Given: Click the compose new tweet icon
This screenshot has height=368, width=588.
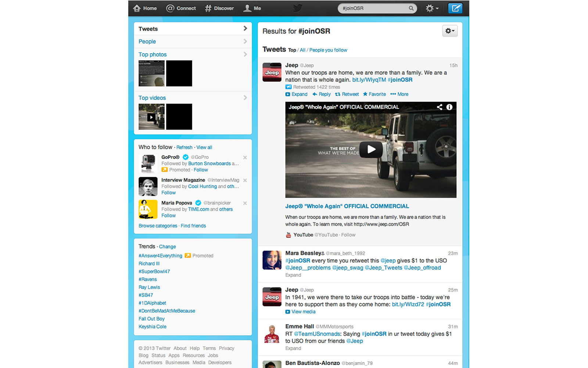Looking at the screenshot, I should click(455, 8).
